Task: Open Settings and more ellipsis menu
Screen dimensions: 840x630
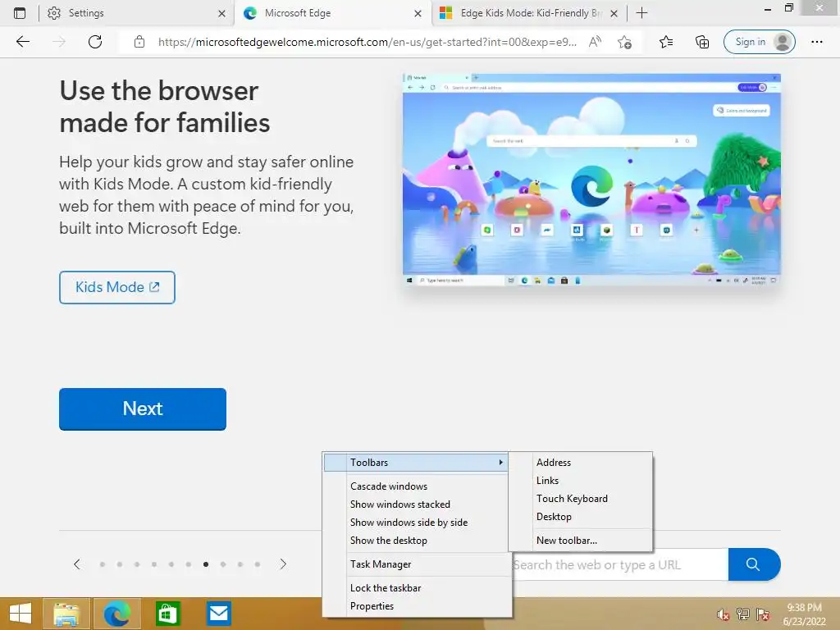Action: 816,42
